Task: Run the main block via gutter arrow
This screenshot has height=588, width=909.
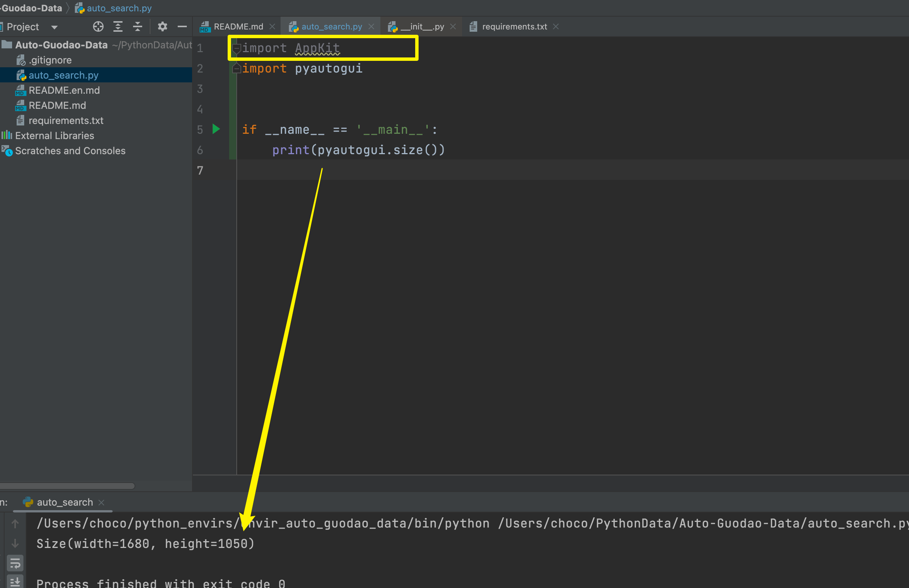Action: (x=216, y=129)
